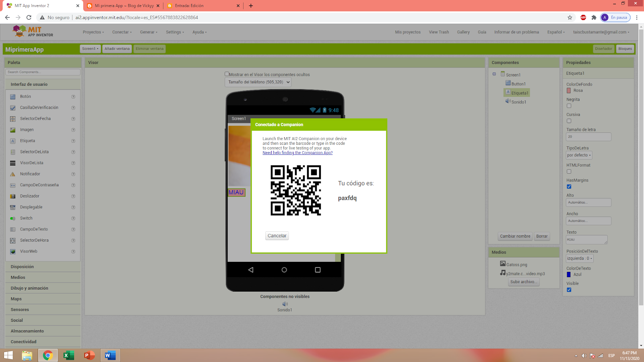This screenshot has height=362, width=644.
Task: Choose the SelectorDeLista component icon
Action: (13, 152)
